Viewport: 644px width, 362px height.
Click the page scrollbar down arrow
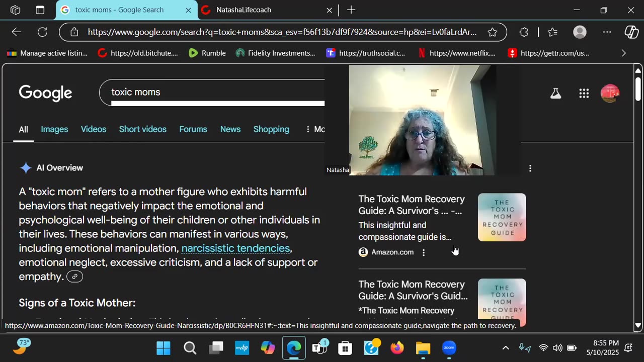(638, 325)
